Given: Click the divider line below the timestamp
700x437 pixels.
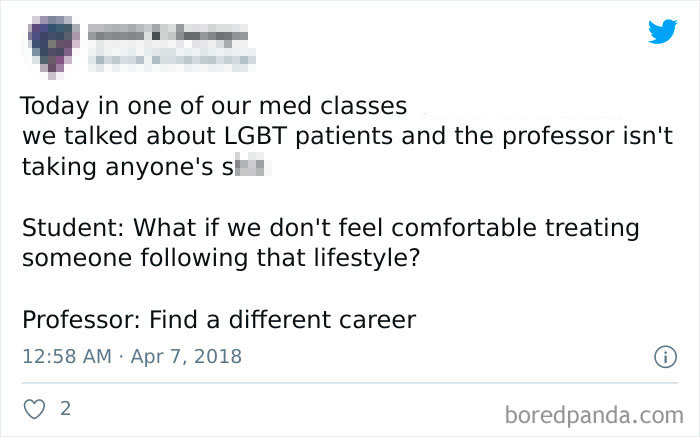Looking at the screenshot, I should [350, 383].
